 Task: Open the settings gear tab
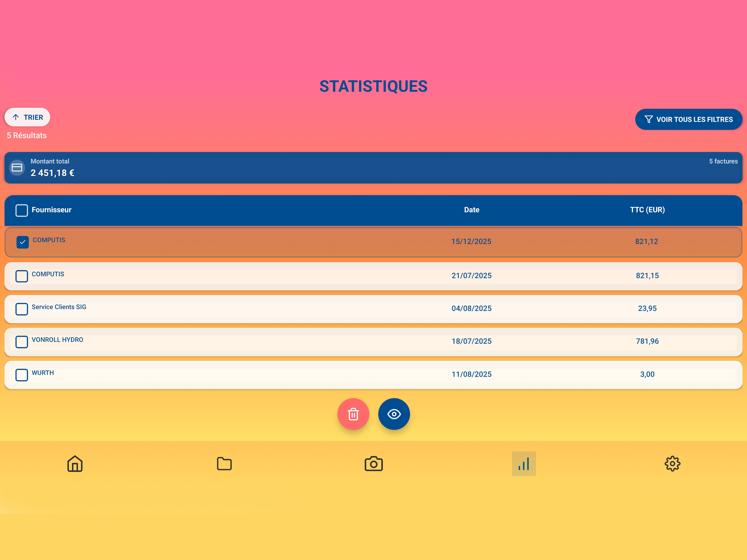[x=672, y=463]
